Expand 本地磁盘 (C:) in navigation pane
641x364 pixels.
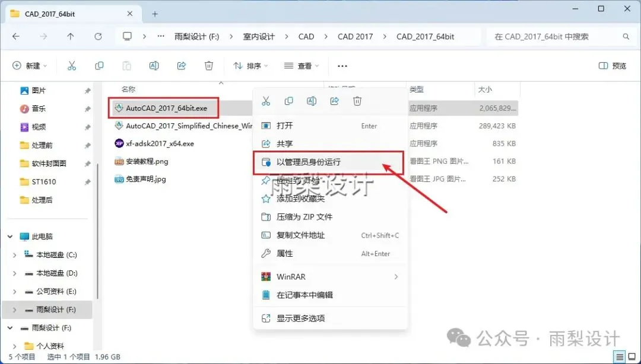tap(15, 255)
